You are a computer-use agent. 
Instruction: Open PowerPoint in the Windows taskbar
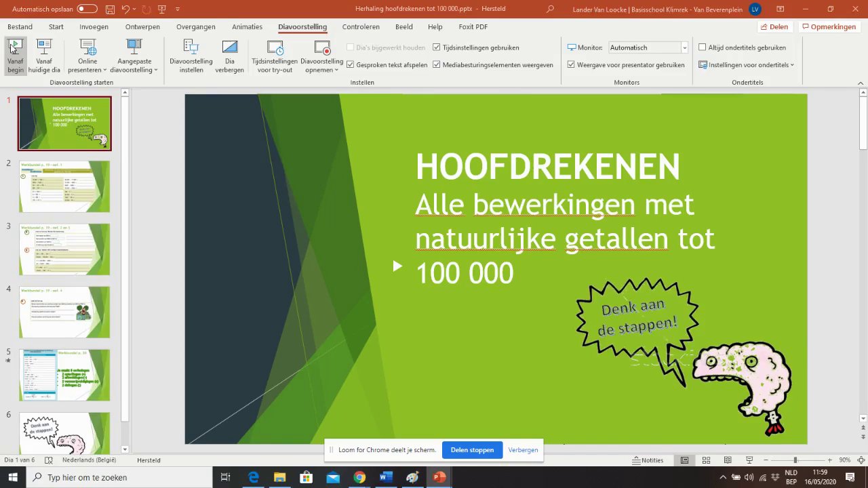[439, 477]
